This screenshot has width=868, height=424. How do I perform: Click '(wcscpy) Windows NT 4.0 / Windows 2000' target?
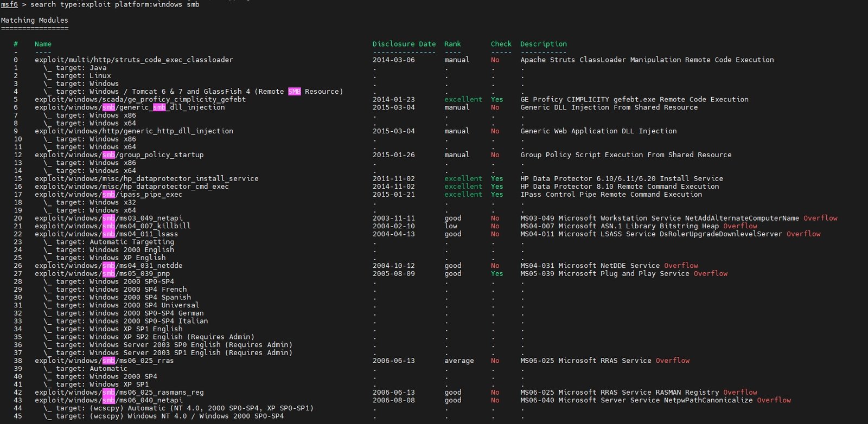tap(164, 416)
